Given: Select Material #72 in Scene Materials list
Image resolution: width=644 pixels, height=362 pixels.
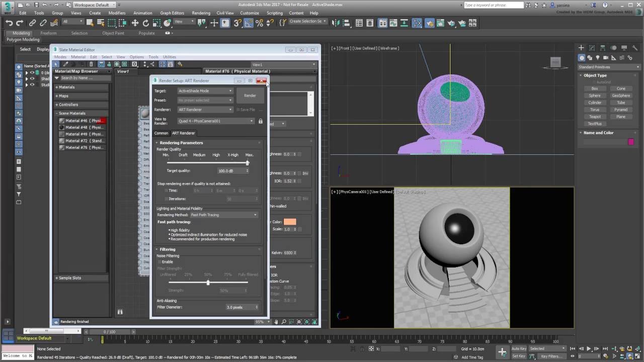Looking at the screenshot, I should [82, 141].
